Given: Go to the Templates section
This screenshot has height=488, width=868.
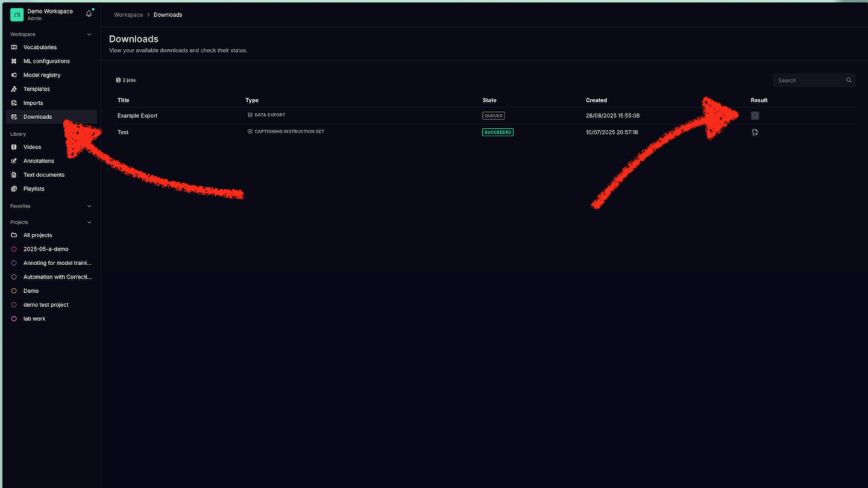Looking at the screenshot, I should pos(36,89).
